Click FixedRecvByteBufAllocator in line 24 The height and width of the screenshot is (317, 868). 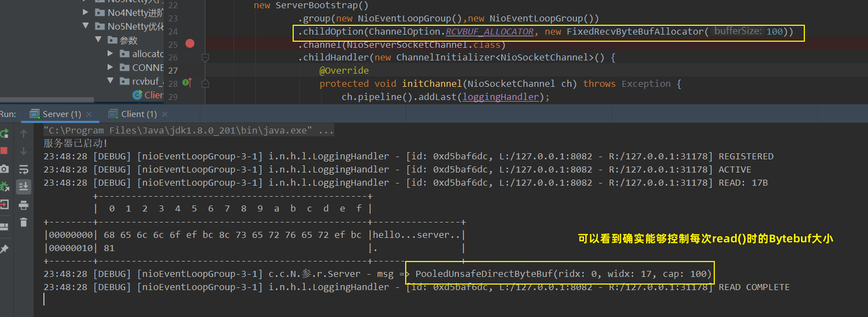tap(635, 32)
